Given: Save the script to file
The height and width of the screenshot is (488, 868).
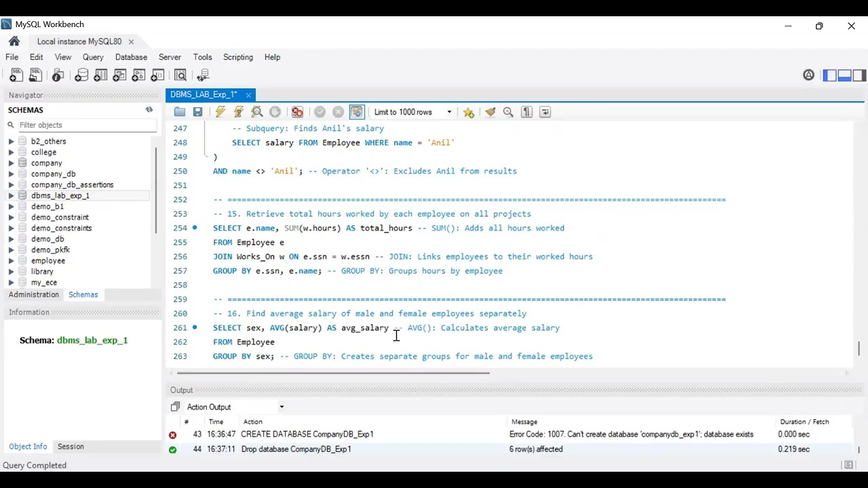Looking at the screenshot, I should coord(197,112).
